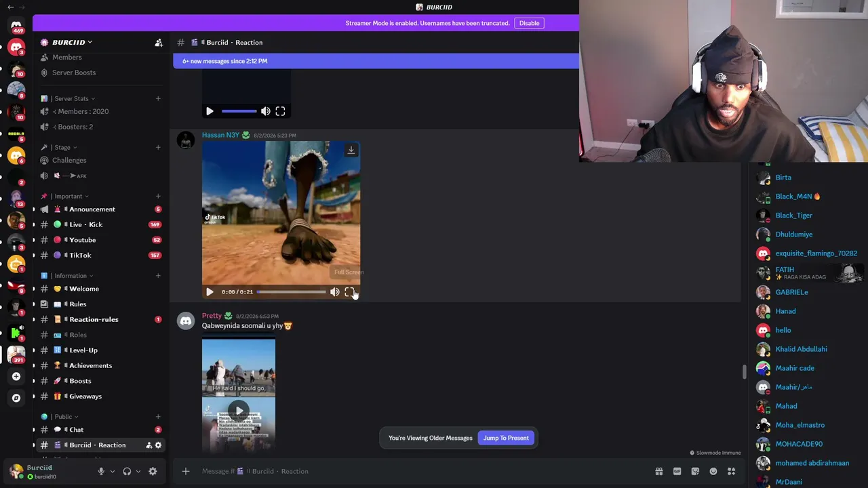
Task: Toggle headphone deafen
Action: tap(127, 471)
